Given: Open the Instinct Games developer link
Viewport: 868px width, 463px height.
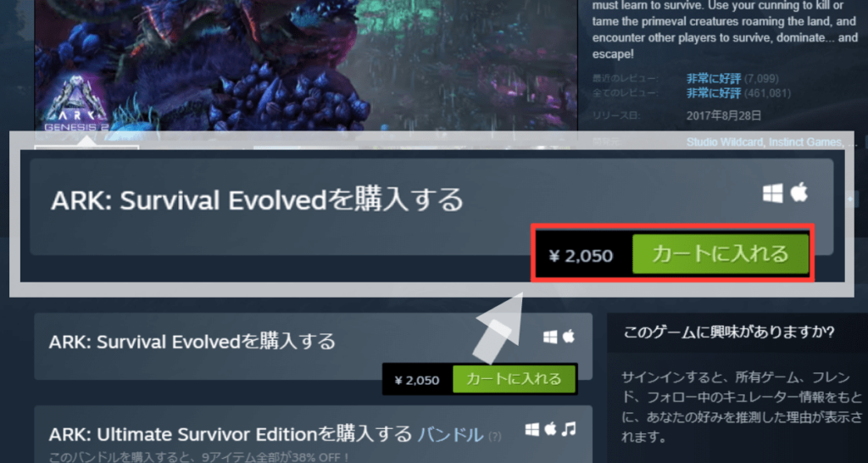Looking at the screenshot, I should (805, 142).
